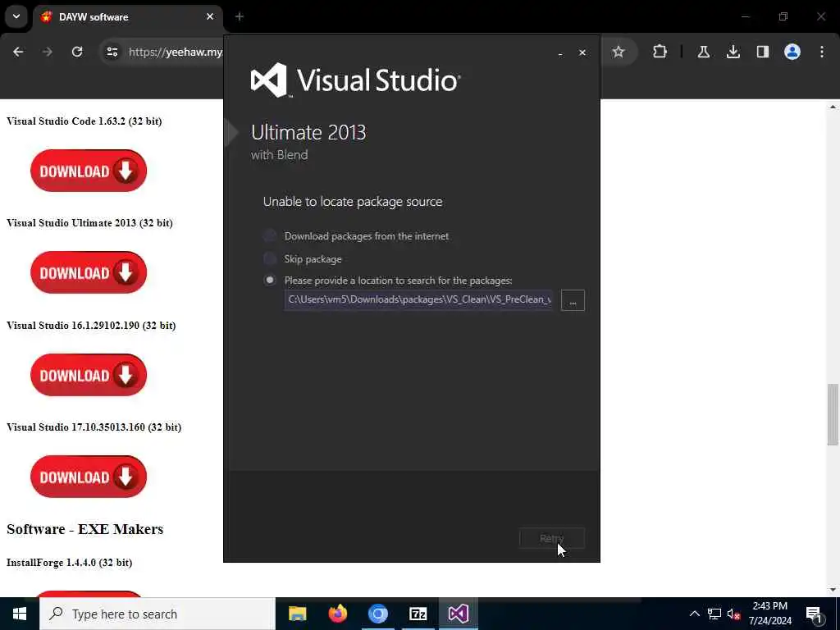Open Chrome three-dot menu
840x630 pixels.
pyautogui.click(x=822, y=52)
